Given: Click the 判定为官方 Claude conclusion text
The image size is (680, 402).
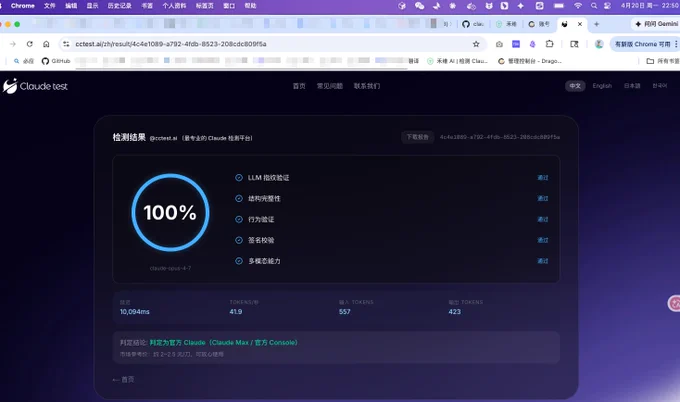Looking at the screenshot, I should [x=223, y=343].
